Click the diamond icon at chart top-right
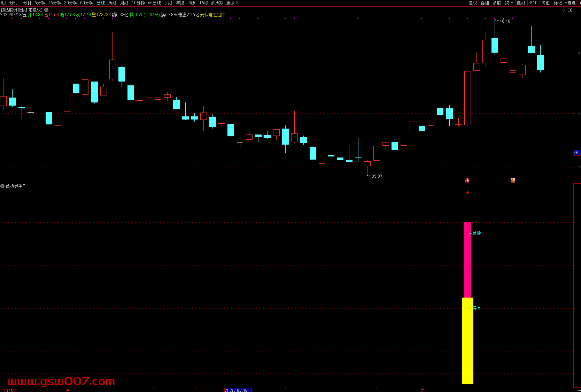581x392 pixels. pyautogui.click(x=564, y=10)
